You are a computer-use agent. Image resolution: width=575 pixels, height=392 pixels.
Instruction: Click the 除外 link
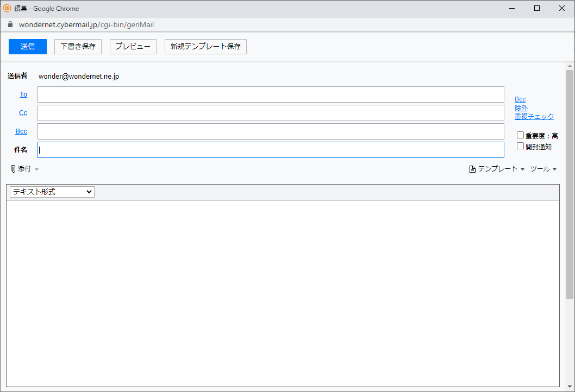tap(521, 108)
